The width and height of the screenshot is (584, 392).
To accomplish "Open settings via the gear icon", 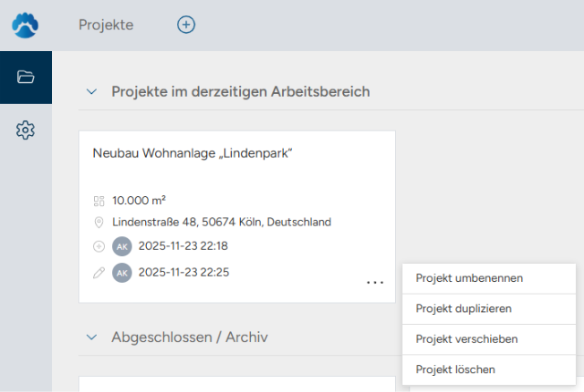I will point(25,131).
